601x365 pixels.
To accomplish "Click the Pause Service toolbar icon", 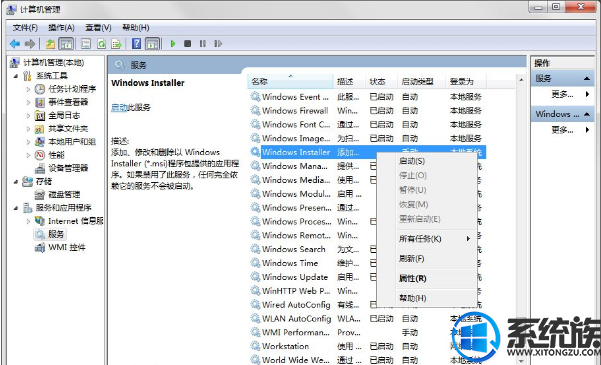I will coord(202,44).
